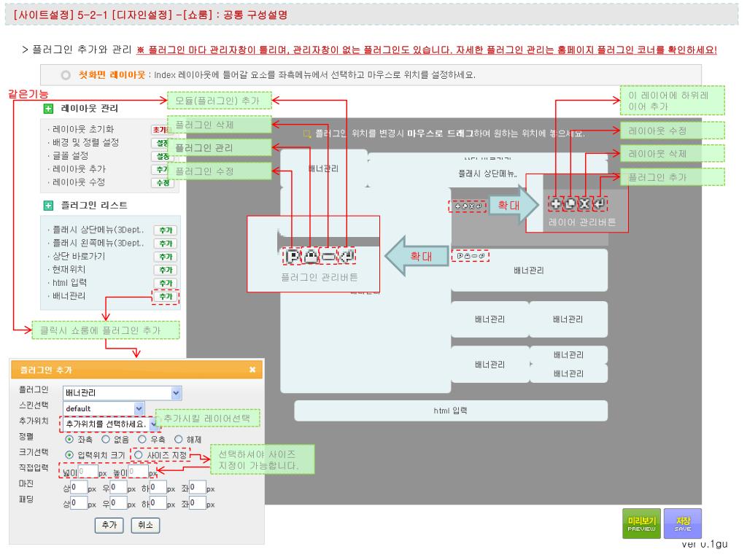This screenshot has height=560, width=747.
Task: Click 패딩 좌 left padding field
Action: point(197,503)
